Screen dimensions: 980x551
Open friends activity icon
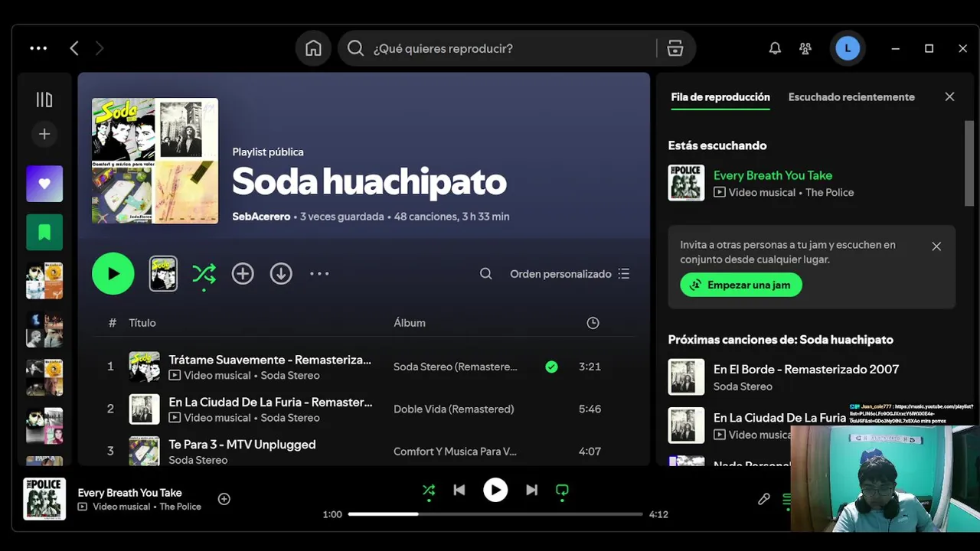click(805, 48)
